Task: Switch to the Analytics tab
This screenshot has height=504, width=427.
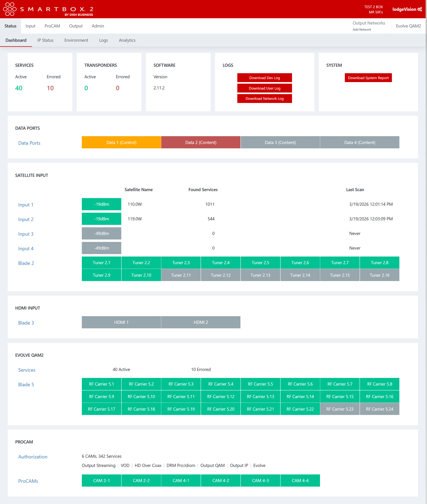Action: 127,40
